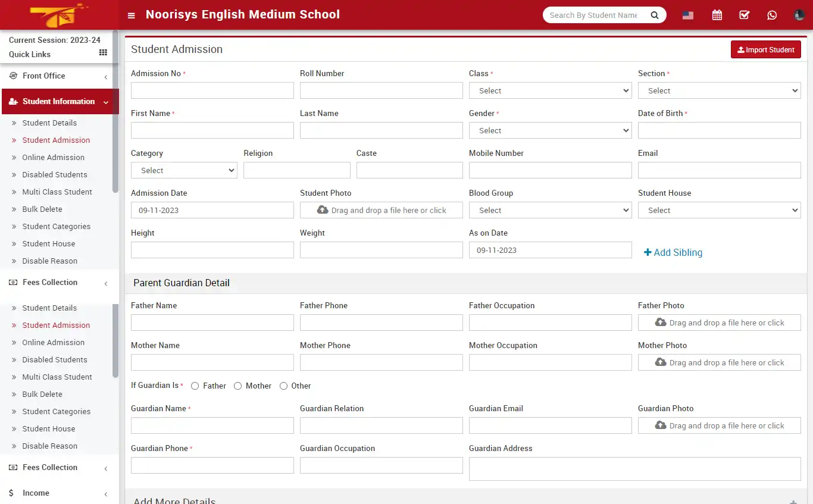Toggle the sidebar with the hamburger icon
Image resolution: width=813 pixels, height=504 pixels.
131,15
